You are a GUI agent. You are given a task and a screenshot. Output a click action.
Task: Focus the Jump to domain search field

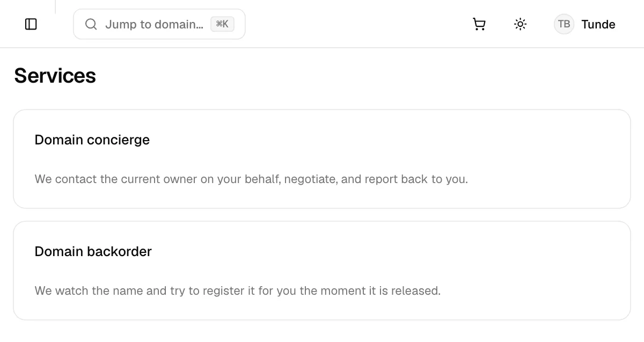coord(159,24)
